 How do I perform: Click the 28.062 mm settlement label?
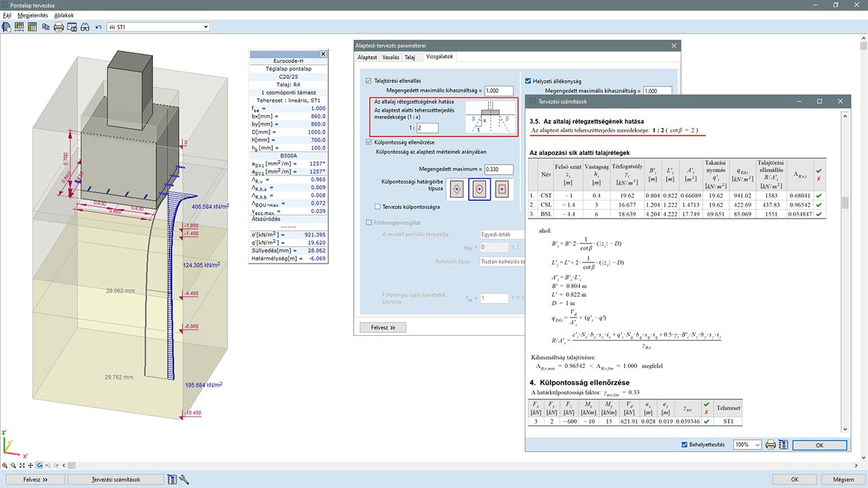pyautogui.click(x=120, y=291)
